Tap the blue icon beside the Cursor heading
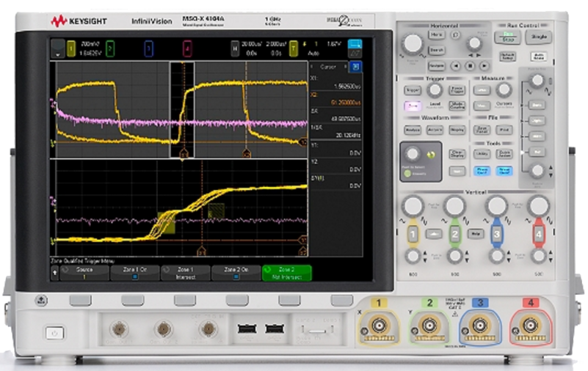This screenshot has width=588, height=371. 355,67
